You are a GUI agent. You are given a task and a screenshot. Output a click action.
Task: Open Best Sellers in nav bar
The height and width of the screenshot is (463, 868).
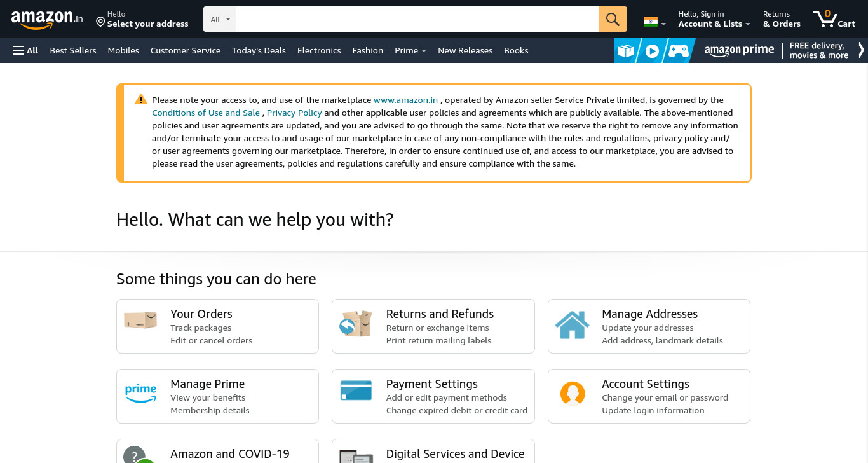[73, 50]
